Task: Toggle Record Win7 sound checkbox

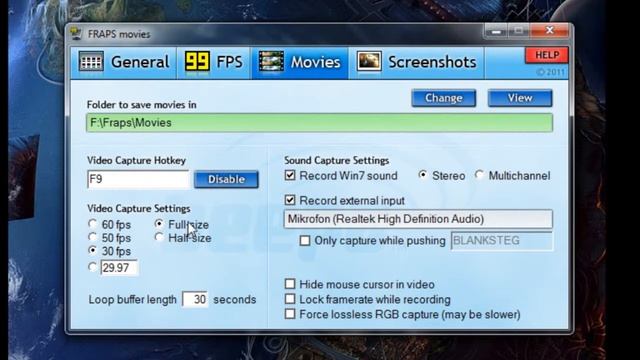Action: [290, 176]
